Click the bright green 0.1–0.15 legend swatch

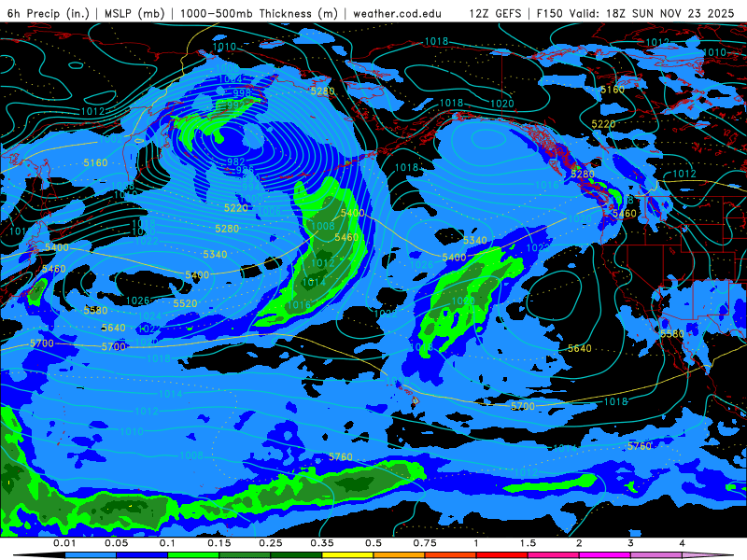[x=193, y=555]
